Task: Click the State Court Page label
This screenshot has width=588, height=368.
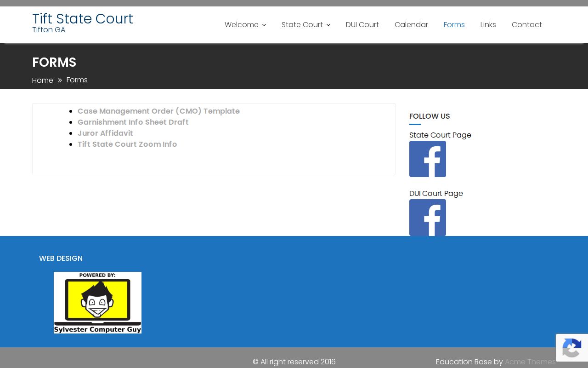Action: pos(440,135)
